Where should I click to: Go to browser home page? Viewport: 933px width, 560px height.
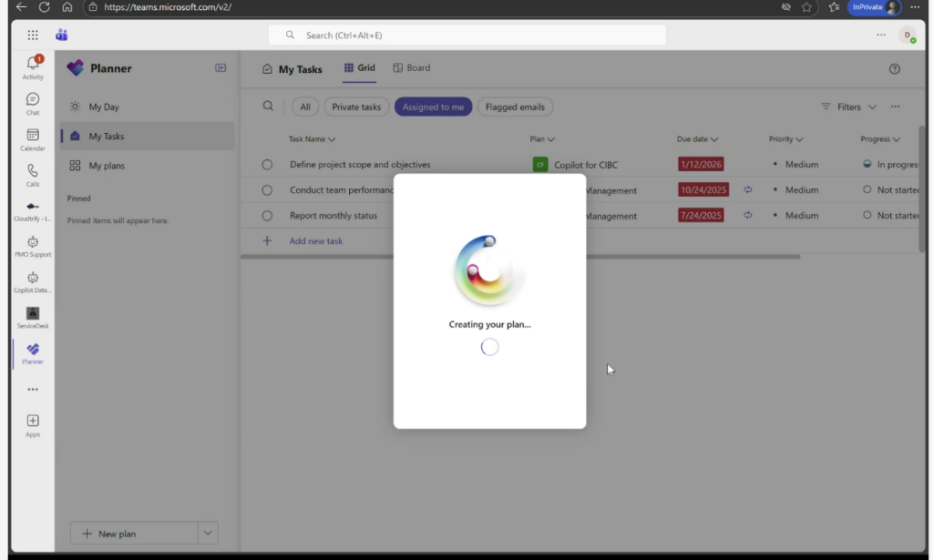coord(67,7)
